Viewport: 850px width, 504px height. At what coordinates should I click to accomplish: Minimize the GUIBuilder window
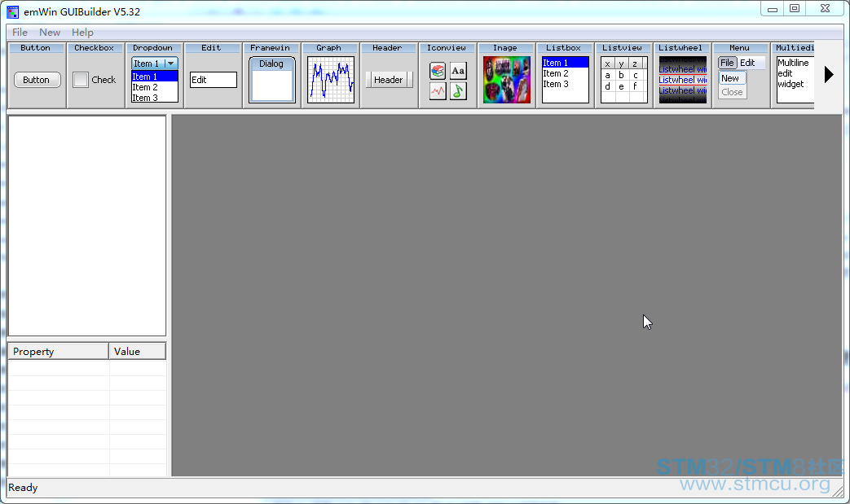pyautogui.click(x=773, y=8)
